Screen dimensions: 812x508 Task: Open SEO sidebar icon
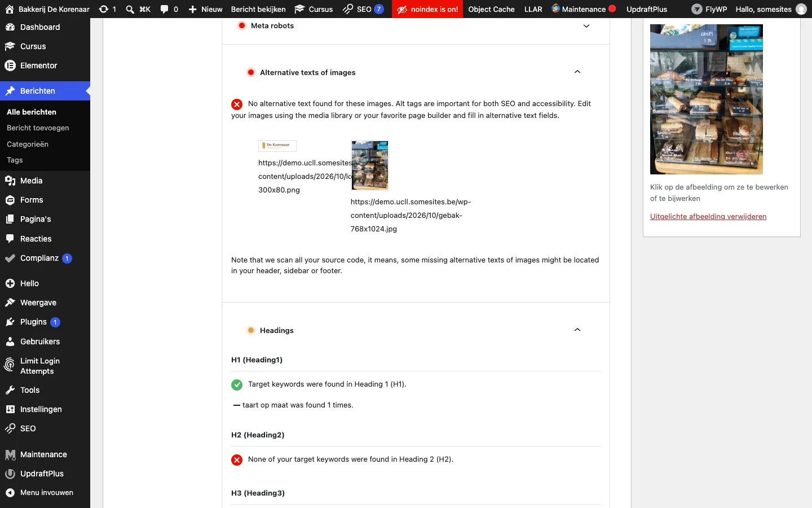[10, 428]
